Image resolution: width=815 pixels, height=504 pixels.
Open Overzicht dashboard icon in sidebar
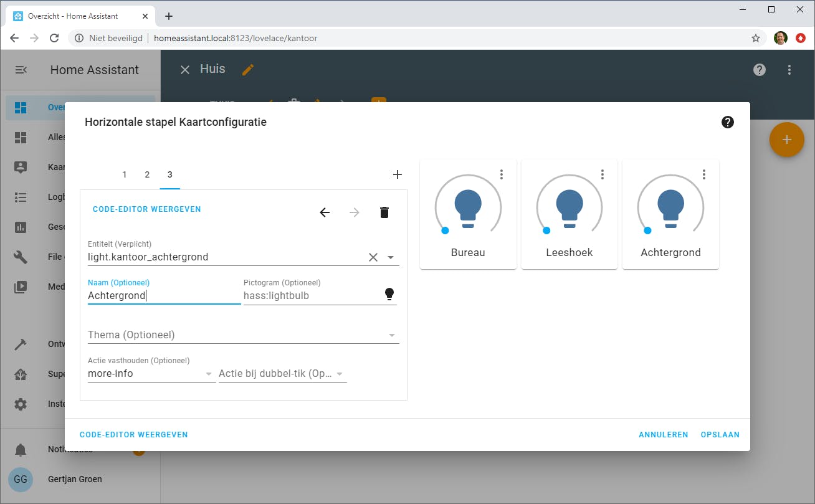(21, 107)
